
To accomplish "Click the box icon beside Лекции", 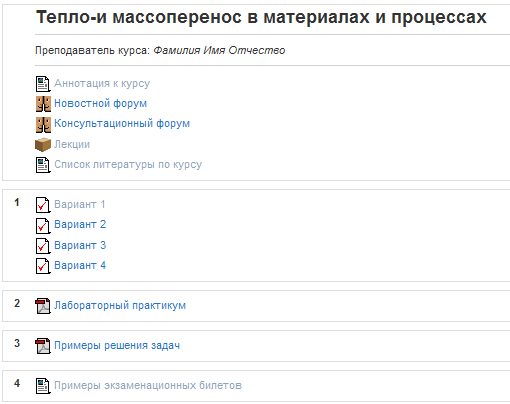I will click(x=43, y=145).
